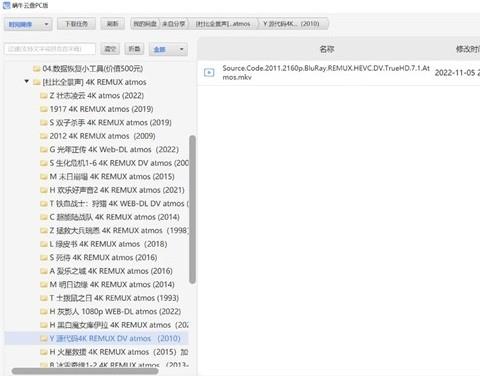Click folder icon of 'Z 壮志凌云 4K atmos'
Image resolution: width=480 pixels, height=376 pixels.
(x=44, y=96)
